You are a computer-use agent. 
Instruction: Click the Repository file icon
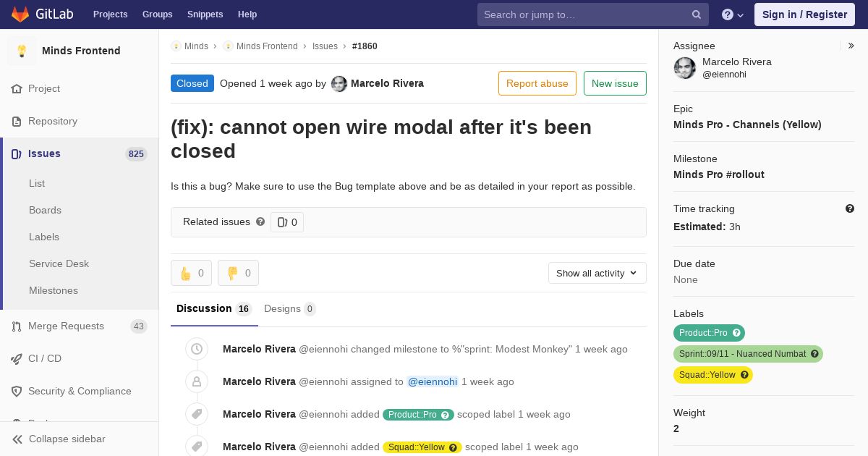(x=17, y=121)
